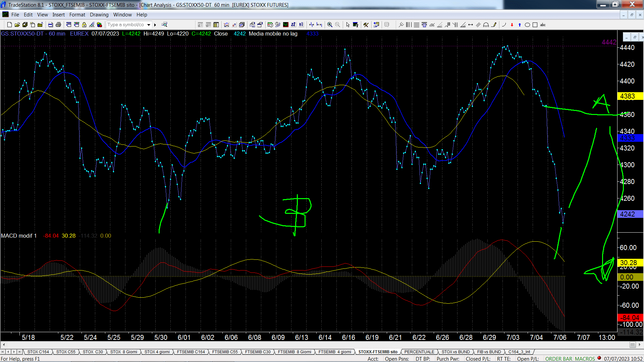Select the double-headed horizontal arrow tool
This screenshot has width=644, height=362.
pyautogui.click(x=471, y=25)
